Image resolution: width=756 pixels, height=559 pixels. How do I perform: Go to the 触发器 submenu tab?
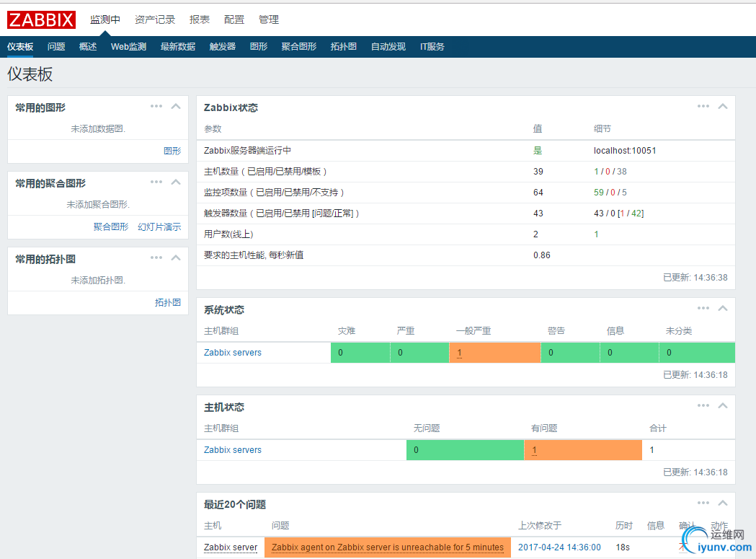[x=222, y=47]
